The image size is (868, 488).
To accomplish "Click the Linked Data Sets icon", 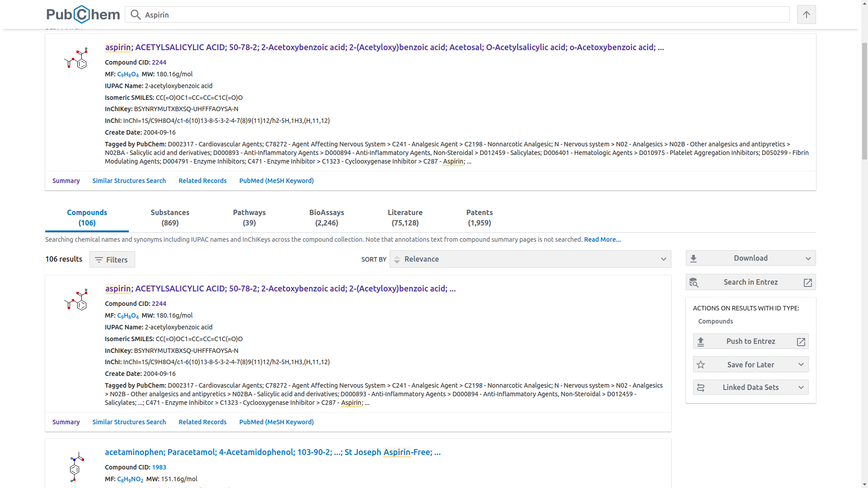I will (702, 387).
